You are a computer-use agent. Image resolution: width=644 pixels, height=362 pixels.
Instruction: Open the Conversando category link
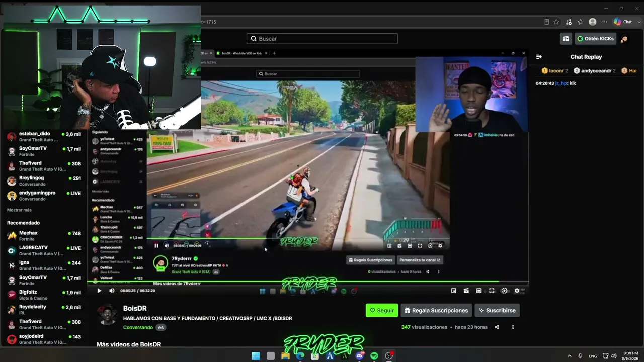coord(138,327)
